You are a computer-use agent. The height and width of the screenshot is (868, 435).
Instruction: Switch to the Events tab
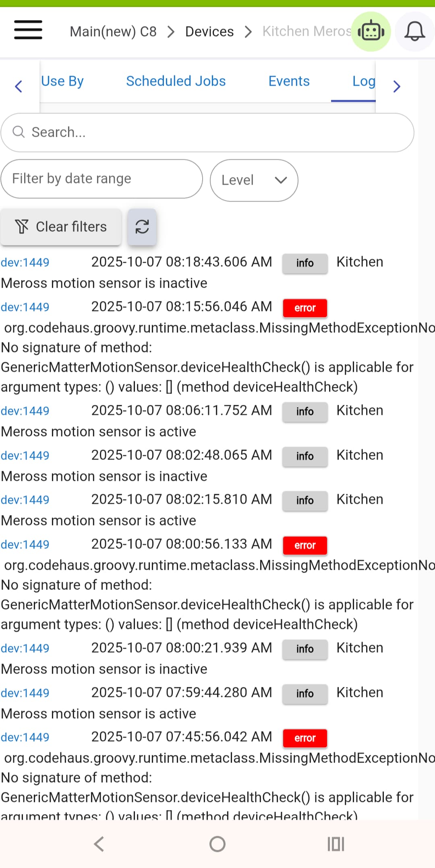[x=289, y=81]
